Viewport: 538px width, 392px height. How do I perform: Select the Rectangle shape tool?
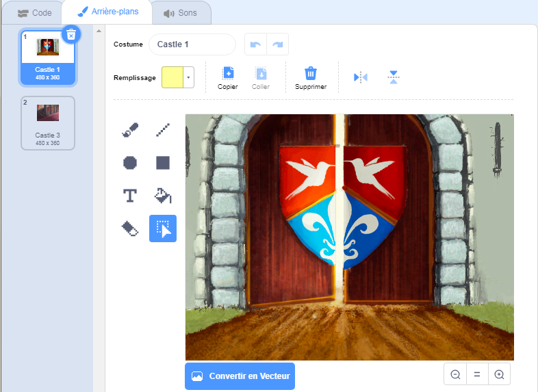162,163
